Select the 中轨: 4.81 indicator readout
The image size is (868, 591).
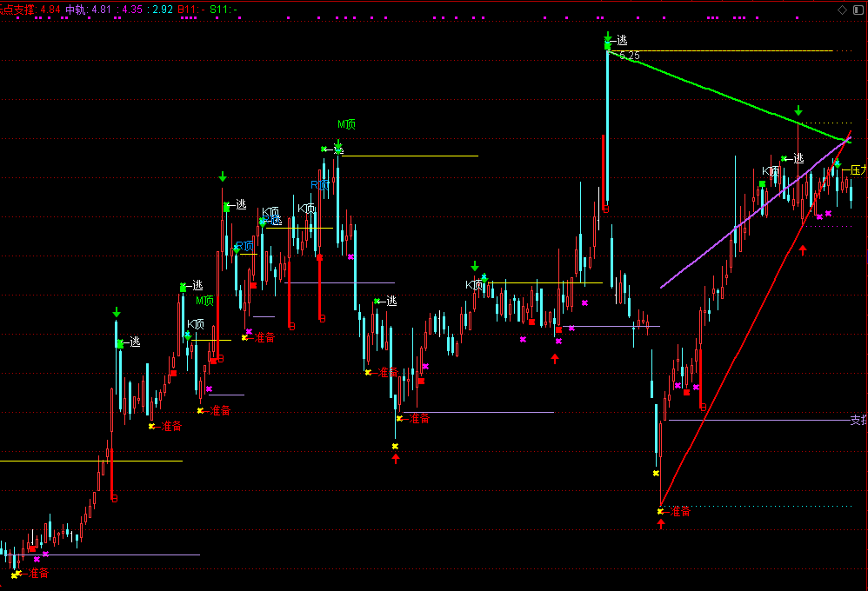point(89,10)
